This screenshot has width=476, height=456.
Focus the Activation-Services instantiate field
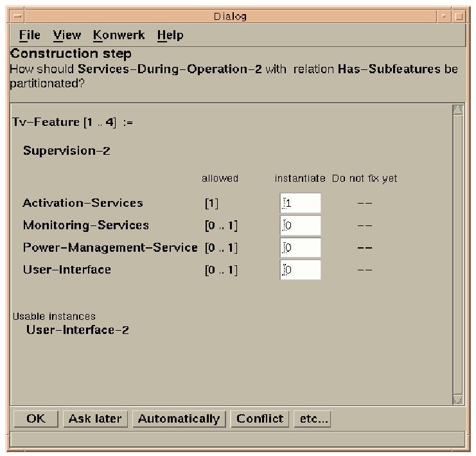click(x=300, y=203)
